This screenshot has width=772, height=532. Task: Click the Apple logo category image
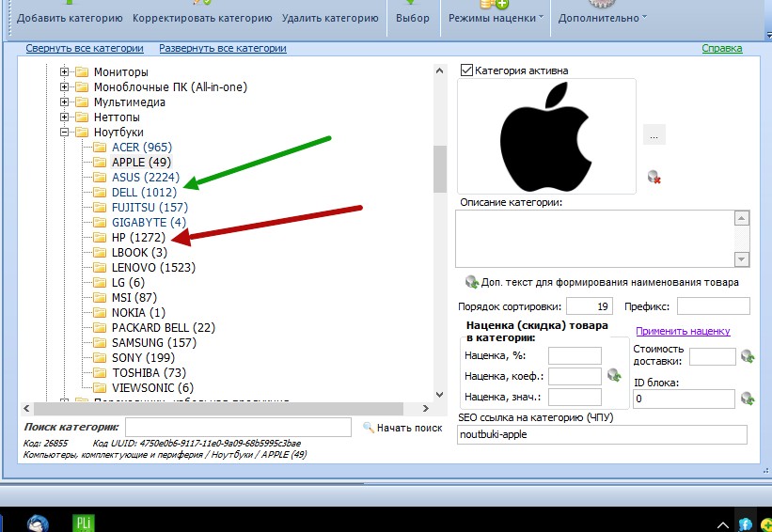point(546,136)
